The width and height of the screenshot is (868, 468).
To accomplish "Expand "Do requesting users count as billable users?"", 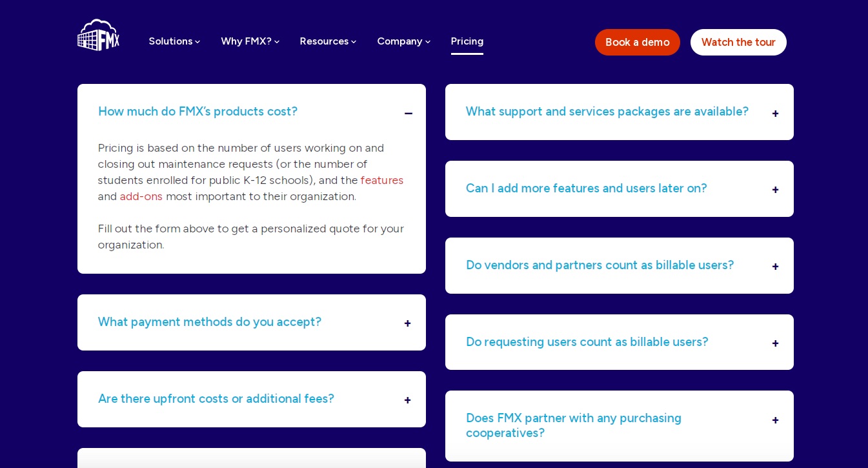I will pos(775,343).
